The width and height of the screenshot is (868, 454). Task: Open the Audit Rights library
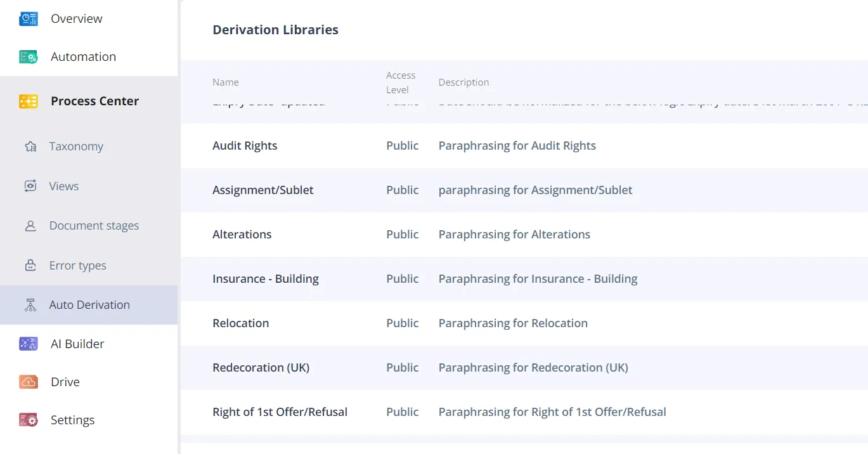(245, 146)
